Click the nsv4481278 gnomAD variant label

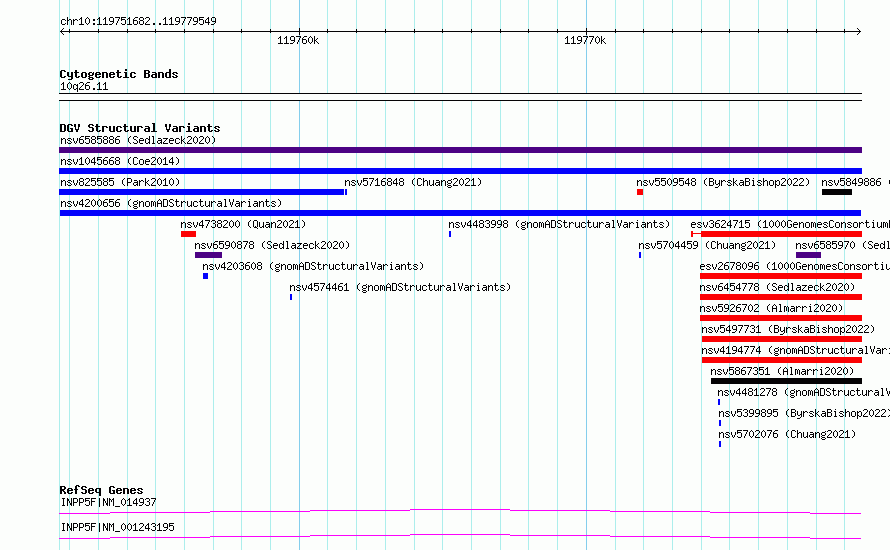[x=803, y=392]
